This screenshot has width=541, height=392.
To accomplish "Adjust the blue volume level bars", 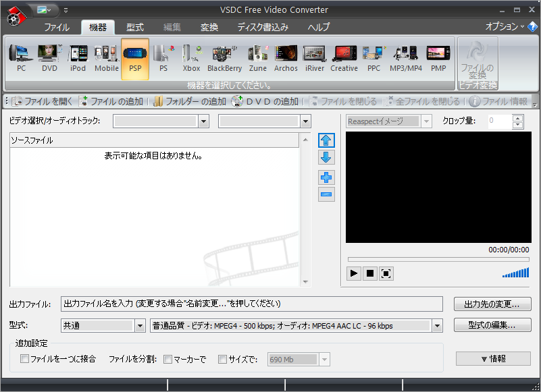I will pos(516,273).
